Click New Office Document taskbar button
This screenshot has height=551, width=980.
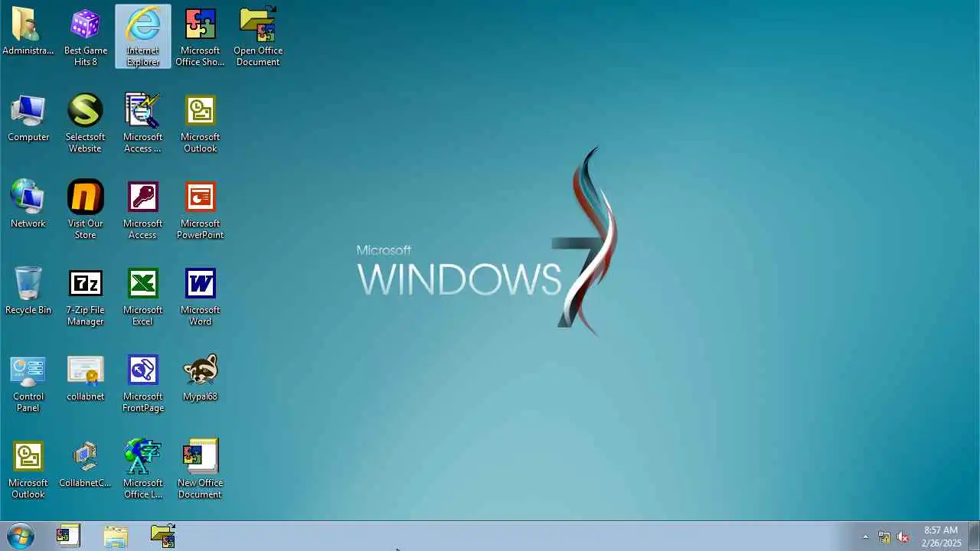pyautogui.click(x=68, y=536)
